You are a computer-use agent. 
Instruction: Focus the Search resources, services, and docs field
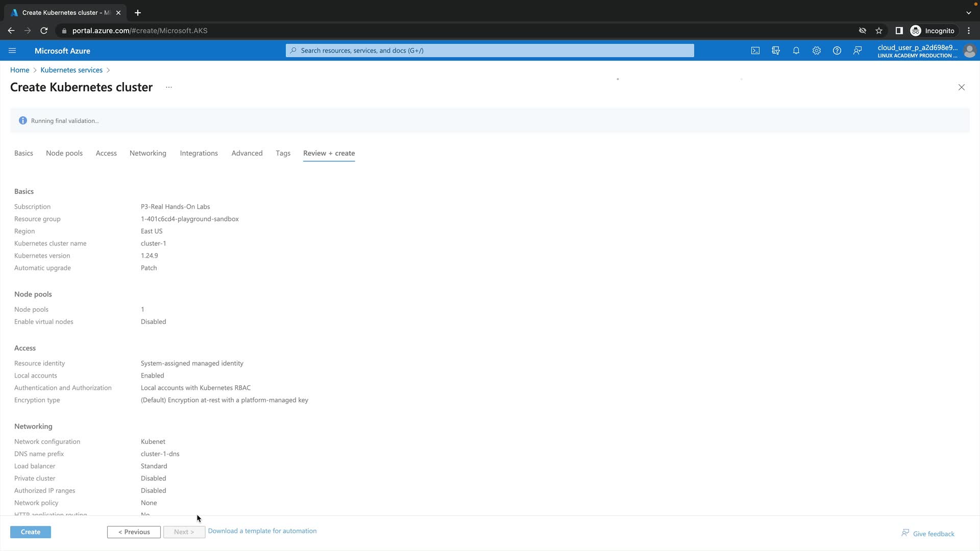(490, 51)
